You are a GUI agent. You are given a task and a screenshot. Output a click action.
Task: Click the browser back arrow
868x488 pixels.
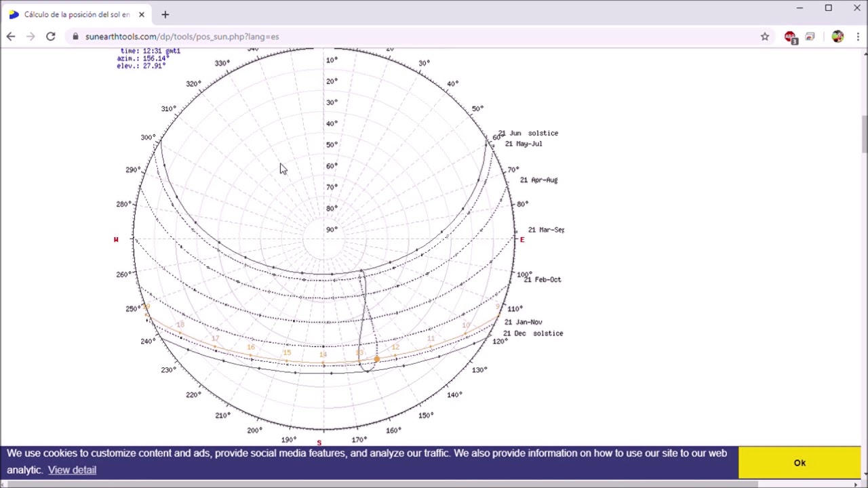click(11, 37)
